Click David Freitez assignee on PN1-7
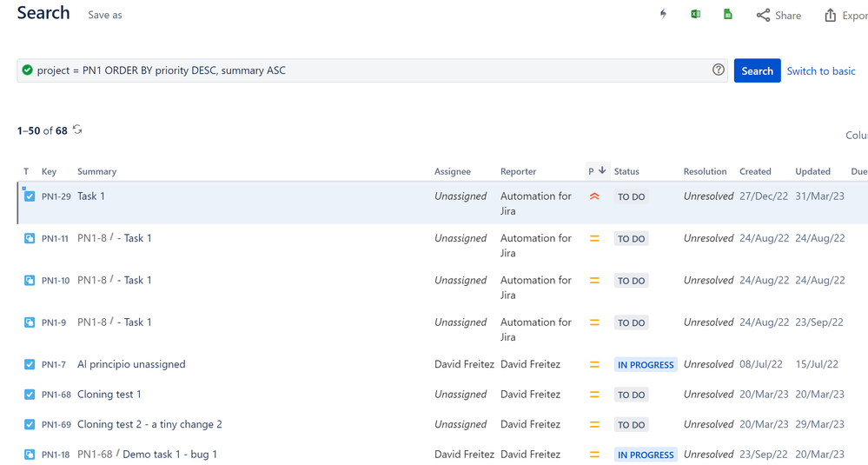868x465 pixels. click(x=464, y=364)
